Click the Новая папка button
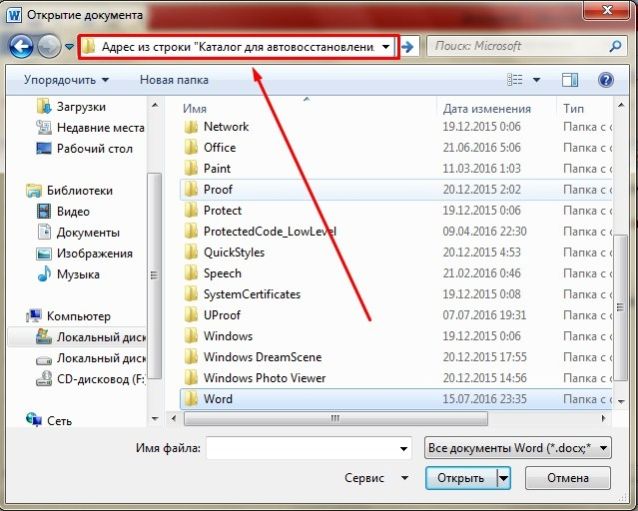The width and height of the screenshot is (638, 511). (x=173, y=79)
